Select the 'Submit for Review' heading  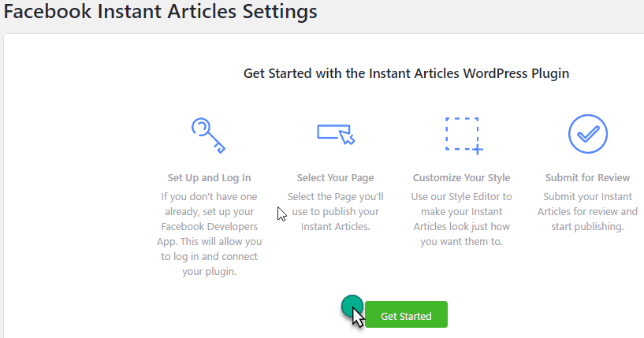588,178
